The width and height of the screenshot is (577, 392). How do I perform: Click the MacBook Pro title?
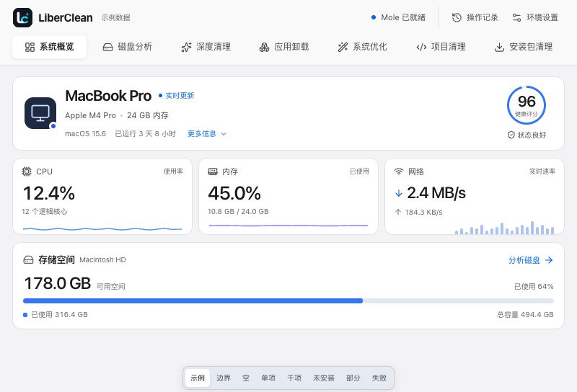point(108,96)
